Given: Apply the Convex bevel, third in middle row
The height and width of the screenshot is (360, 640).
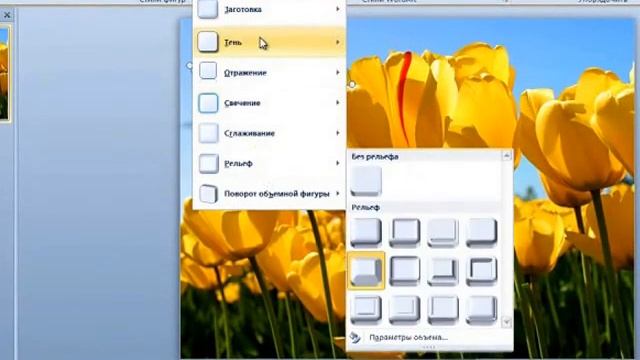Looking at the screenshot, I should click(443, 271).
